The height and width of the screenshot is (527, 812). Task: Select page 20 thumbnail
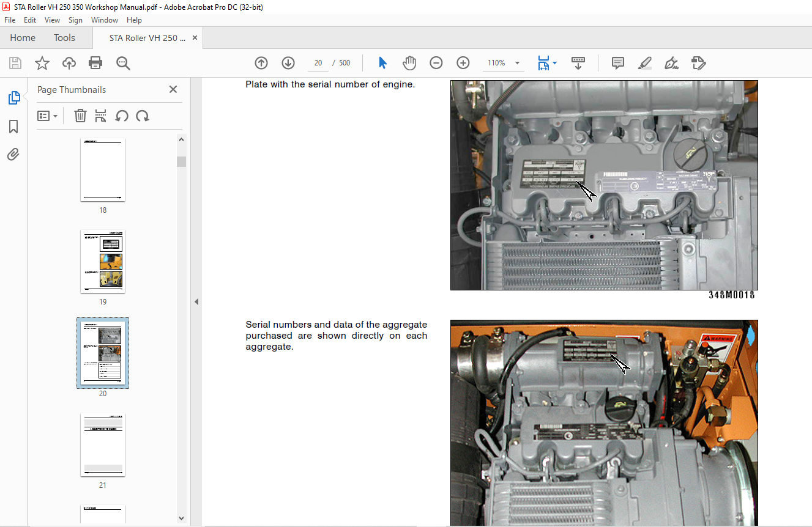coord(103,353)
